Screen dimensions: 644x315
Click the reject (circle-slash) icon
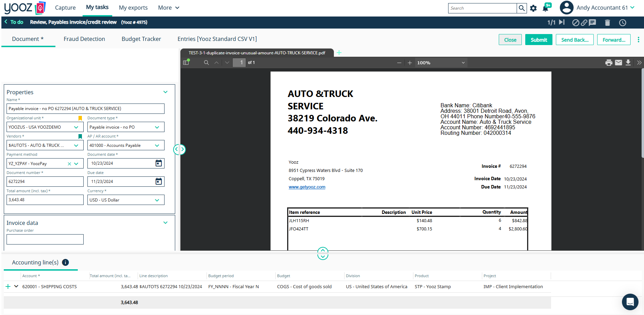(576, 23)
